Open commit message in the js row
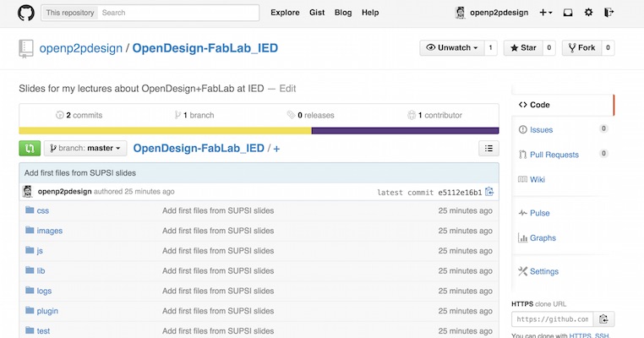 pyautogui.click(x=218, y=251)
